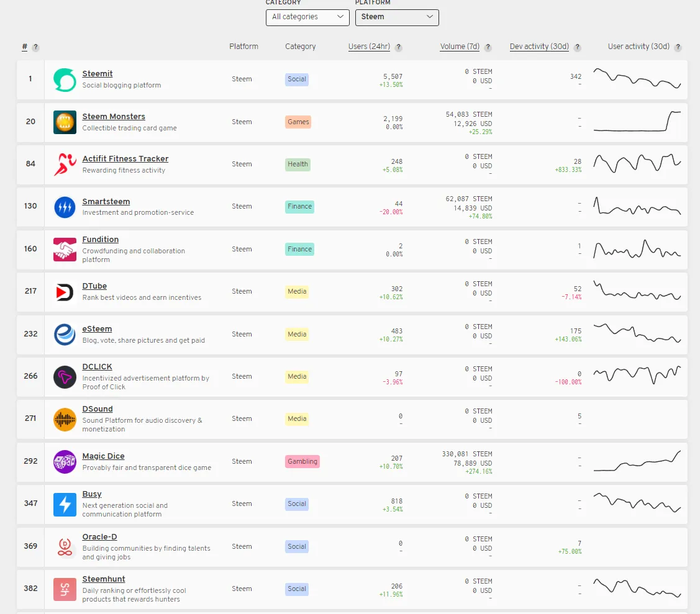Click the Steemhunt pink logo icon
This screenshot has height=614, width=700.
click(x=65, y=589)
